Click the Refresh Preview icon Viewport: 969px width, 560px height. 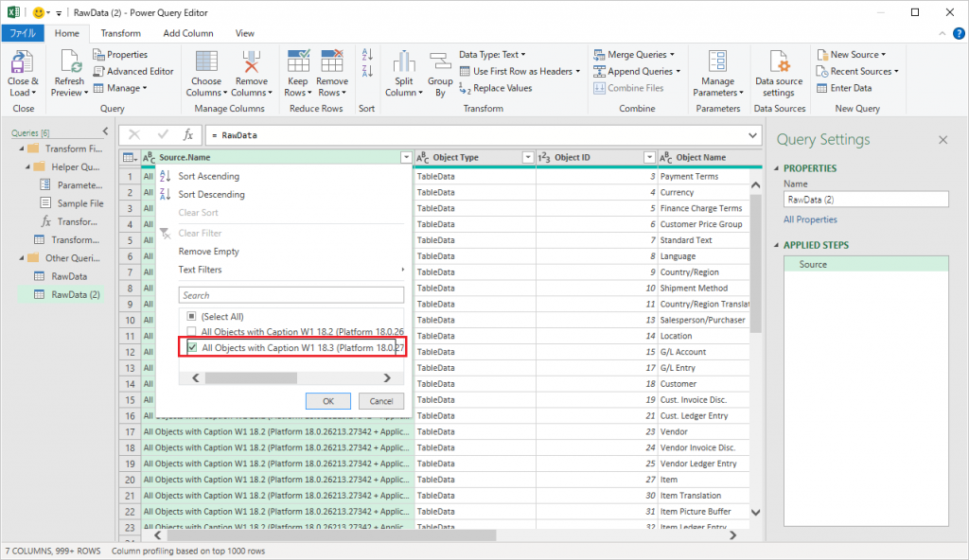[x=69, y=61]
